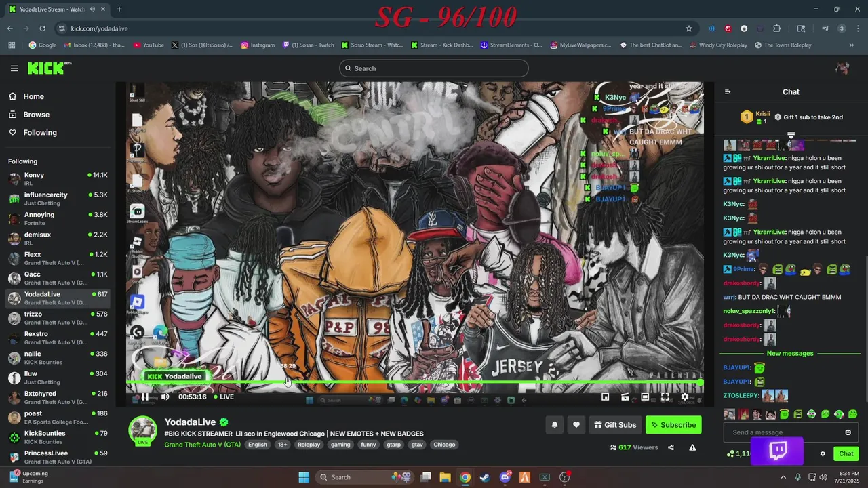
Task: Select trizzo channel in Following list
Action: [x=58, y=318]
